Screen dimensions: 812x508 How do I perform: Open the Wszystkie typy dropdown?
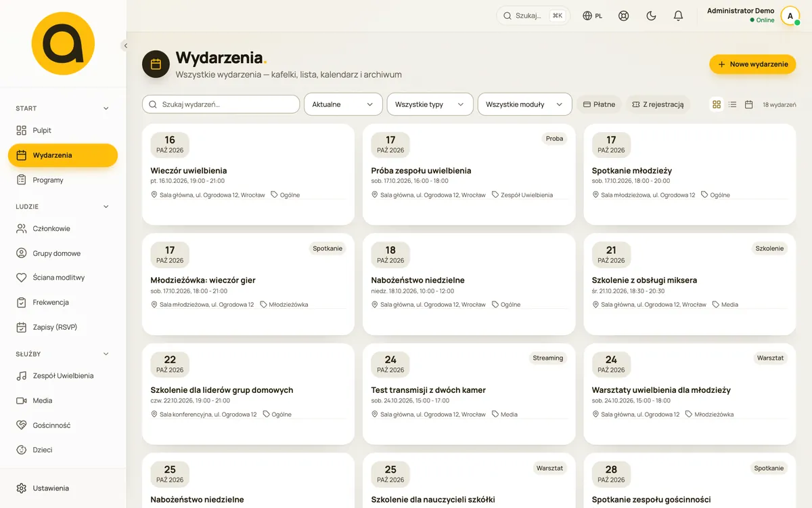click(430, 104)
